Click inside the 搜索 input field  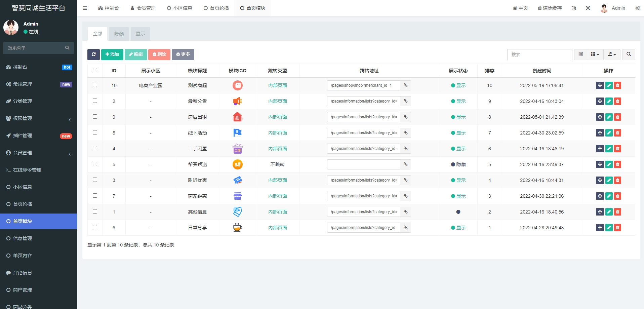[x=540, y=54]
